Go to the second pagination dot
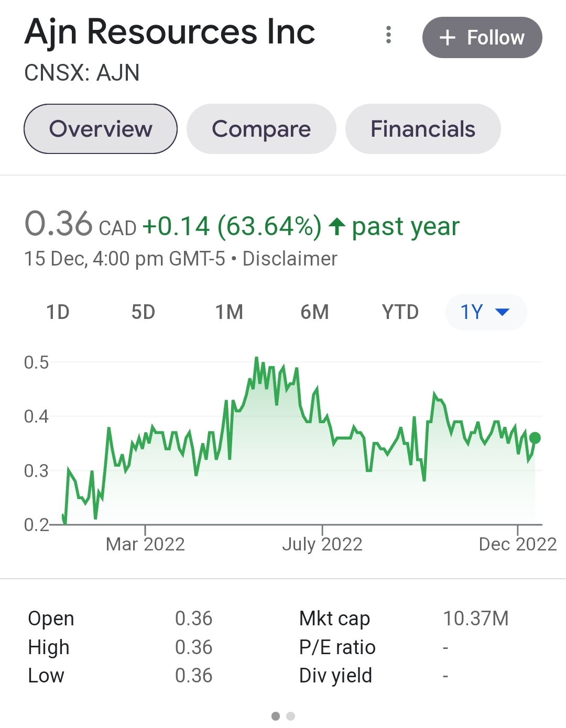 point(291,716)
